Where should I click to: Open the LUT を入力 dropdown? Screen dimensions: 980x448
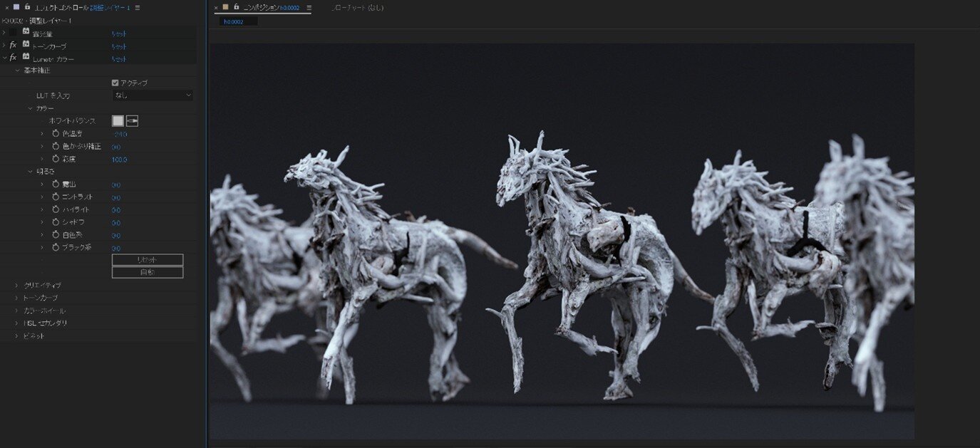(153, 95)
